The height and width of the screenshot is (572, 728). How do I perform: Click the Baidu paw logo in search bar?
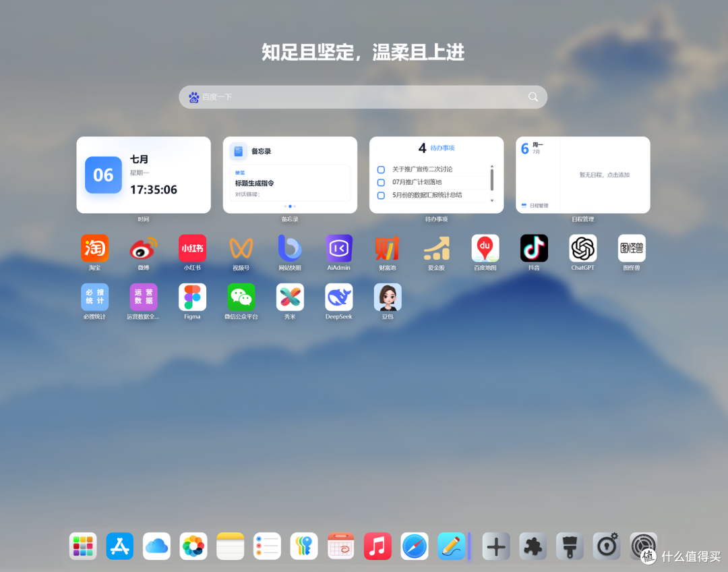click(x=193, y=97)
